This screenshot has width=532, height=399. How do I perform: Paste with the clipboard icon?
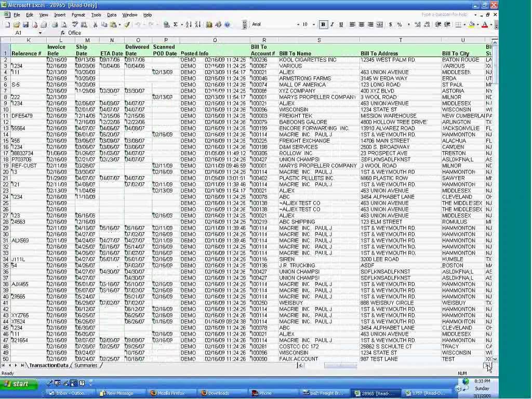coord(113,24)
